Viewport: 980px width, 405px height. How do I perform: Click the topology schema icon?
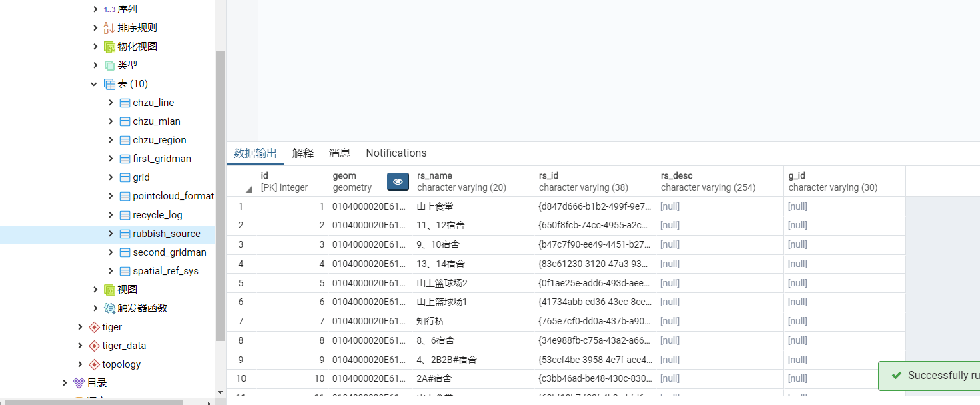pos(94,364)
